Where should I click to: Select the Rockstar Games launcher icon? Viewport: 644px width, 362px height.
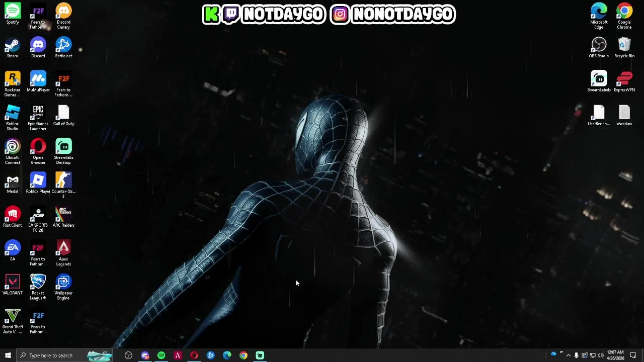coord(13,84)
